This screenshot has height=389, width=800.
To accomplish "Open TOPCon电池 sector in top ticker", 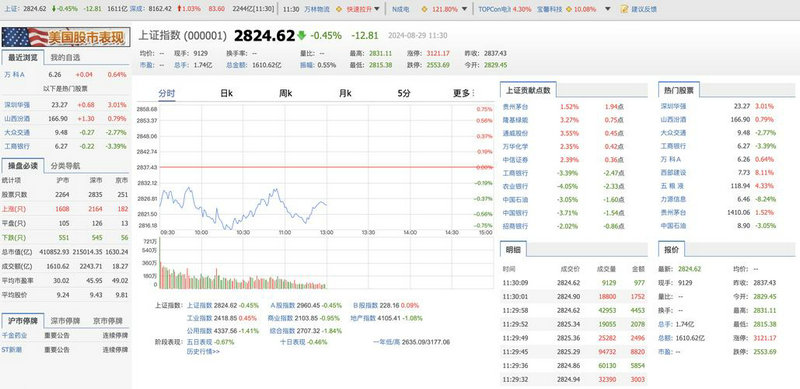I will 494,9.
